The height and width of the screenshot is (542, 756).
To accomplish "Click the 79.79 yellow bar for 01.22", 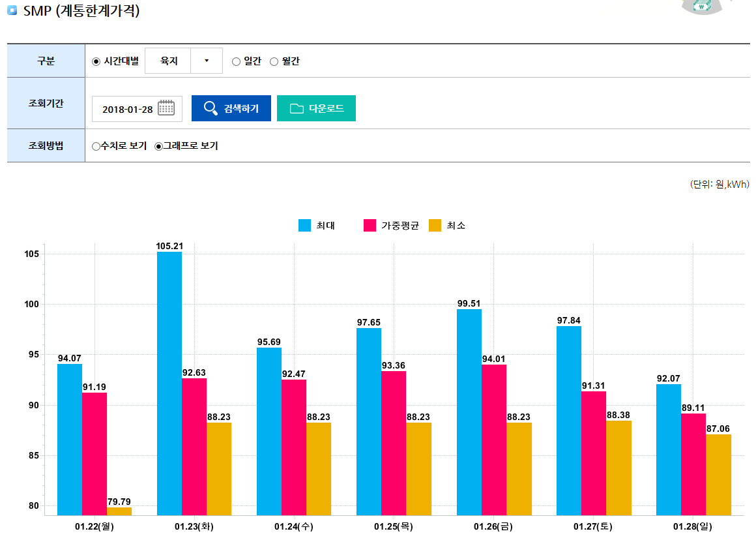I will coord(119,511).
